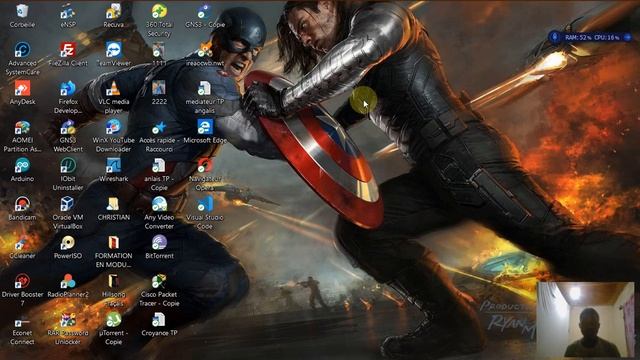
Task: Launch Oracle VM VirtualBox
Action: click(68, 204)
